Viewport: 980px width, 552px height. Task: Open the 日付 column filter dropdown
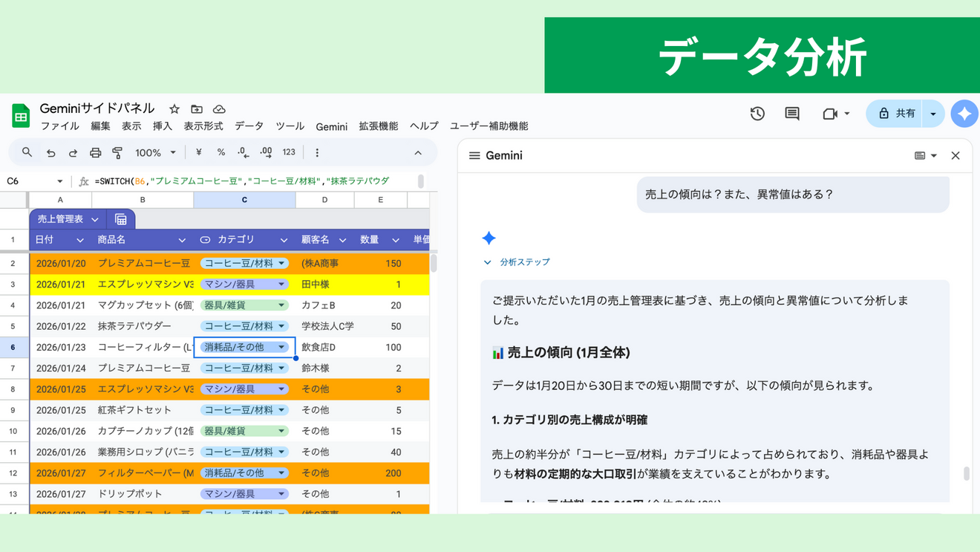click(x=79, y=240)
